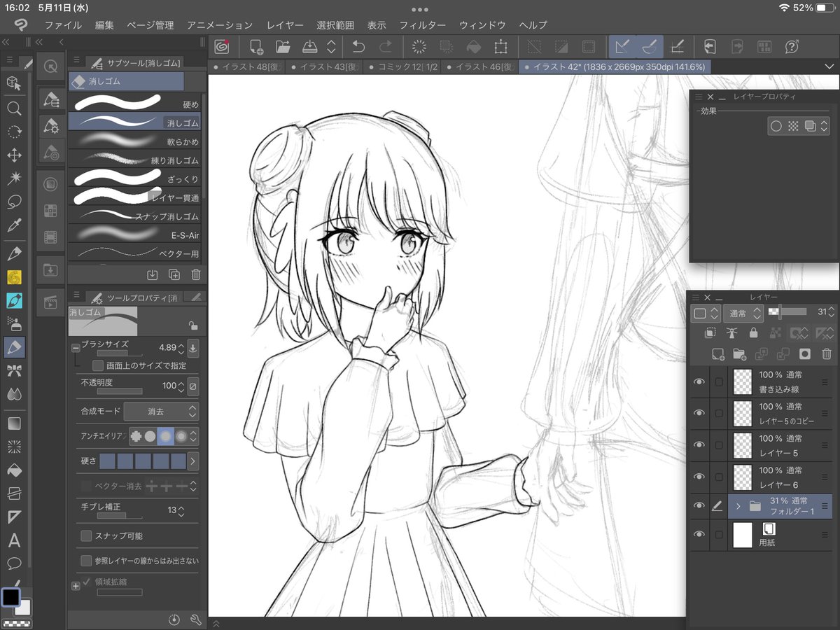Viewport: 840px width, 630px height.
Task: Delete layer with trash icon in Layer panel
Action: (x=827, y=354)
